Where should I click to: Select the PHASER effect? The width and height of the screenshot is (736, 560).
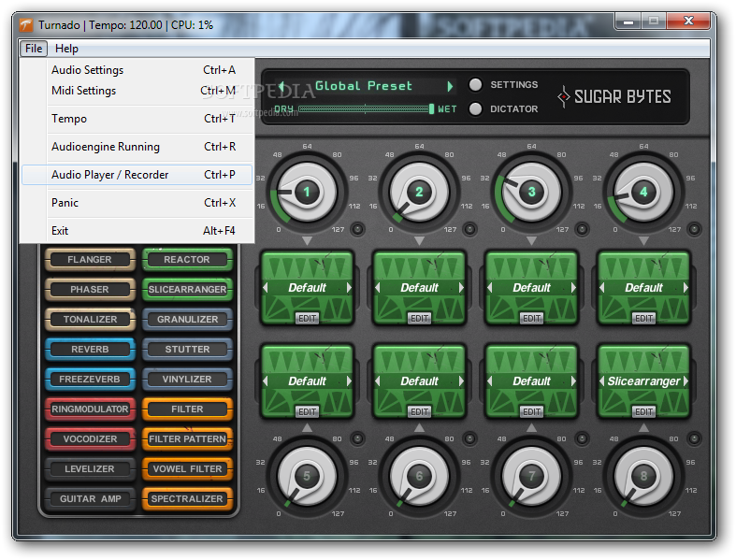tap(90, 290)
